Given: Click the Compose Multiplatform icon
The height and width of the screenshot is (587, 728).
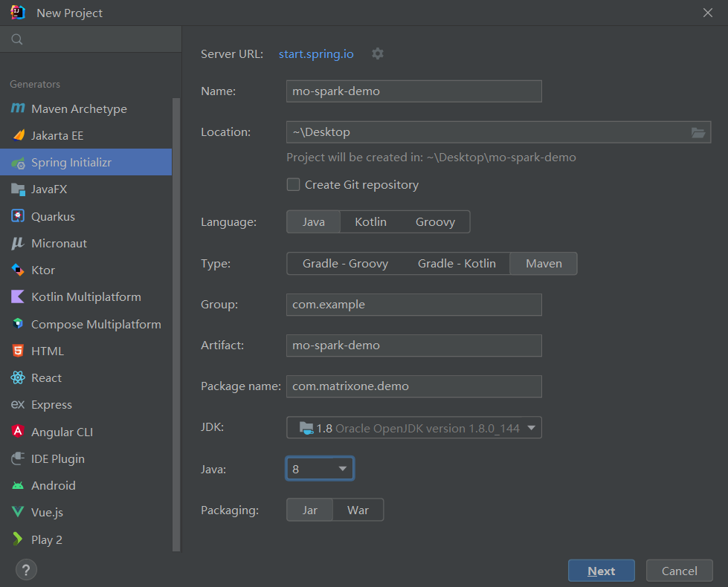Looking at the screenshot, I should (18, 323).
